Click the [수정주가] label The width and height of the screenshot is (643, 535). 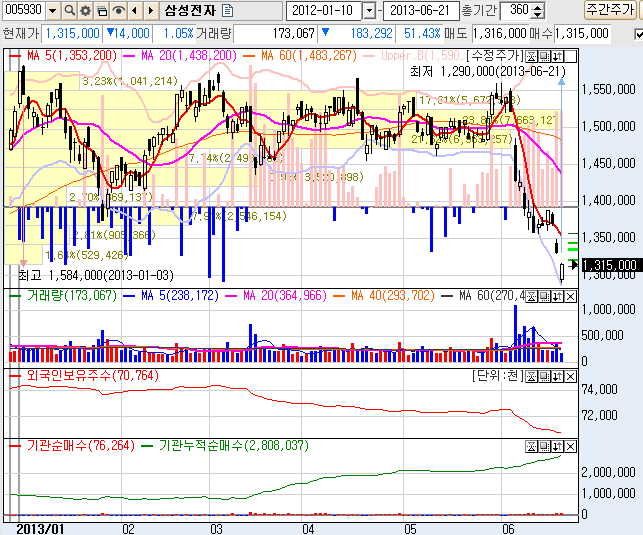click(x=495, y=55)
